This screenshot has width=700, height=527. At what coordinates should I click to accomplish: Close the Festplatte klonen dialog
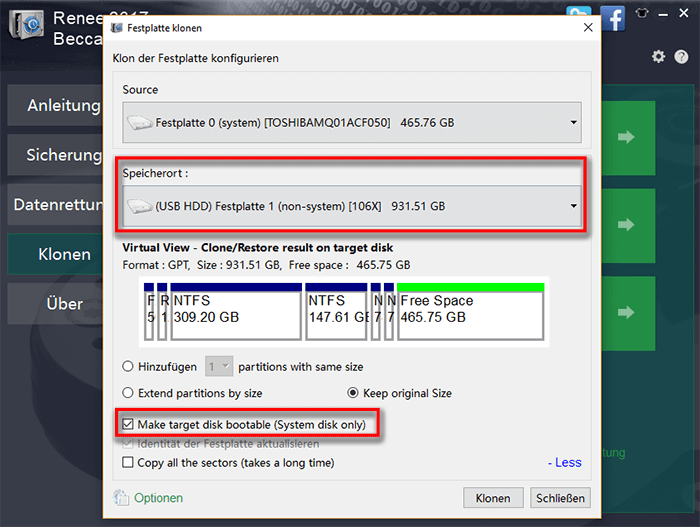tap(588, 28)
